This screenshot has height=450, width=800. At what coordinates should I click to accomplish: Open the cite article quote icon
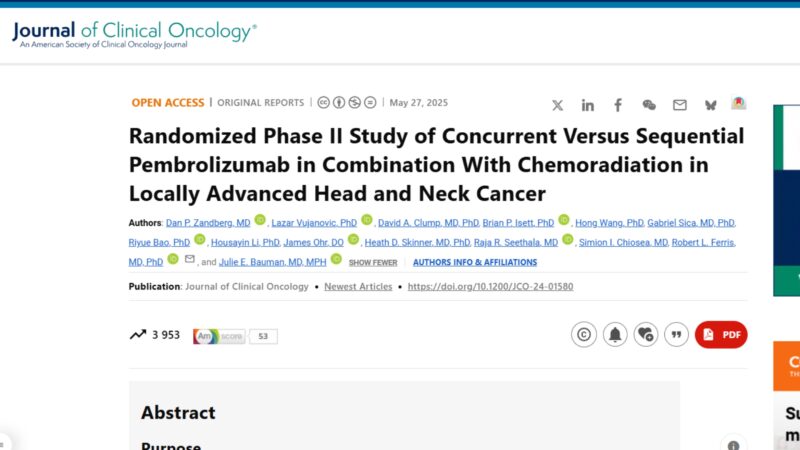tap(676, 335)
